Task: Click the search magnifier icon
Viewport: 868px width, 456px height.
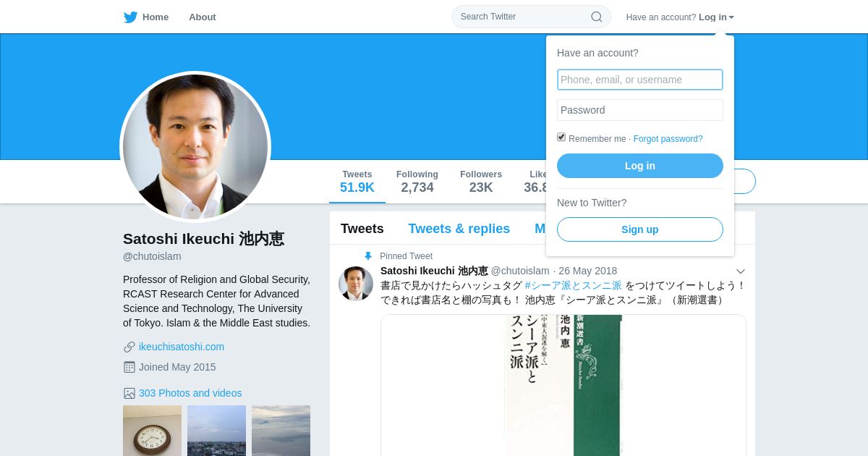Action: pyautogui.click(x=597, y=17)
